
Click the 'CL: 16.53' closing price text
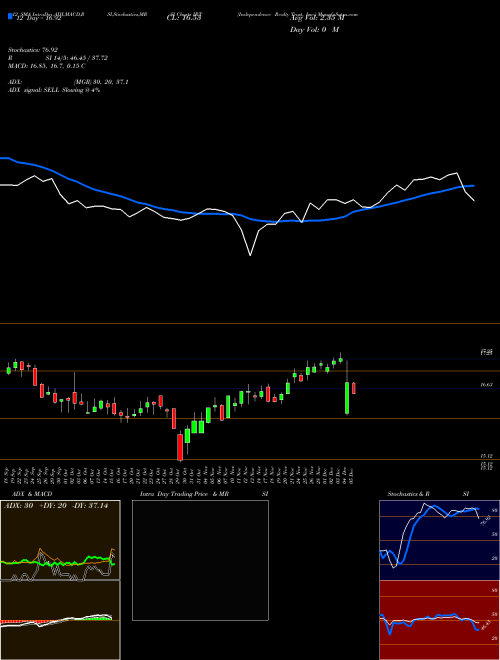(x=184, y=18)
